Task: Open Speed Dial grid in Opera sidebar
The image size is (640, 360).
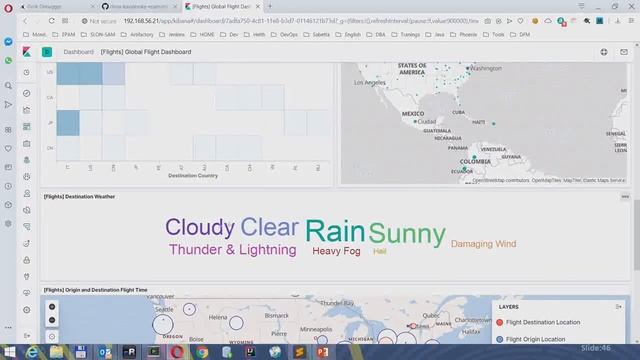Action: click(8, 130)
